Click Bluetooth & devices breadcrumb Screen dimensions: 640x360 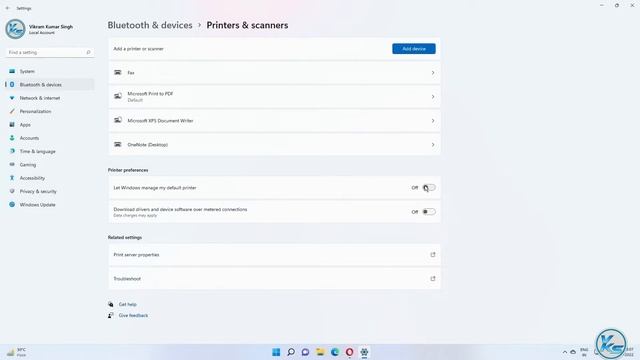point(150,25)
